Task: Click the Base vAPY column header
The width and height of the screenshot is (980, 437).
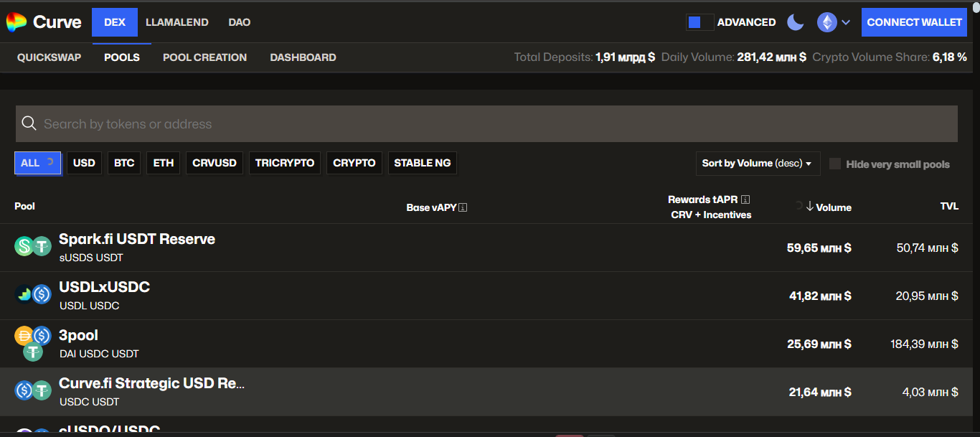Action: coord(431,208)
